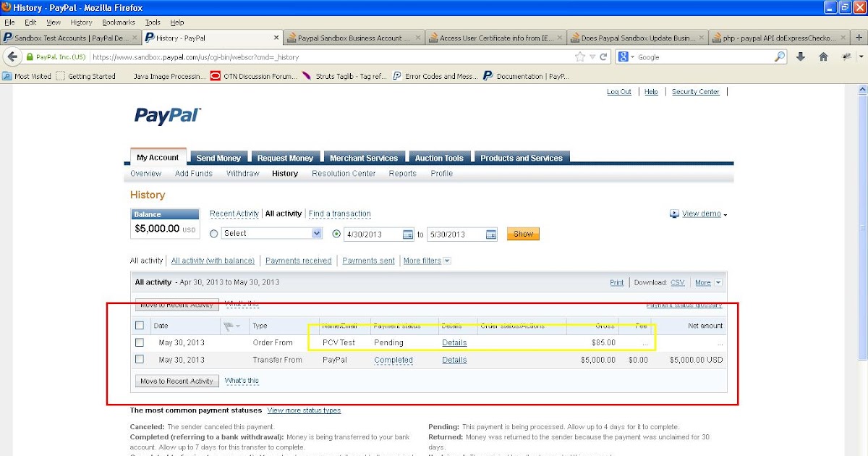This screenshot has width=868, height=456.
Task: Click the Print link
Action: (x=617, y=283)
